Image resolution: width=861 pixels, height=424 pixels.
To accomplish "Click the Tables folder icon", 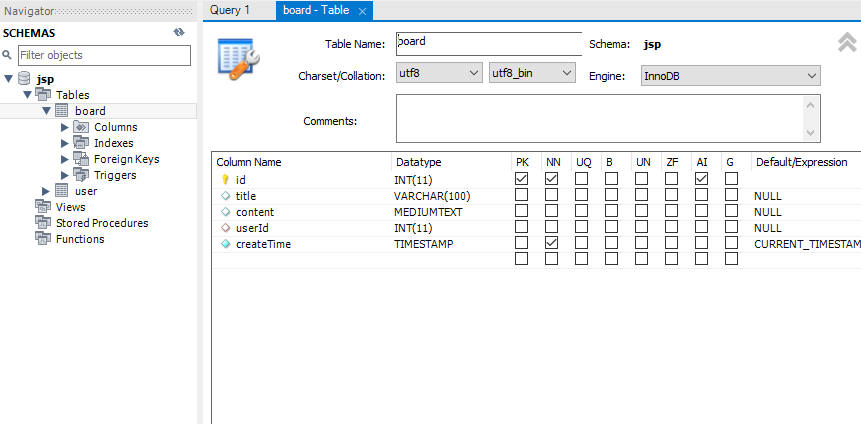I will pyautogui.click(x=43, y=94).
